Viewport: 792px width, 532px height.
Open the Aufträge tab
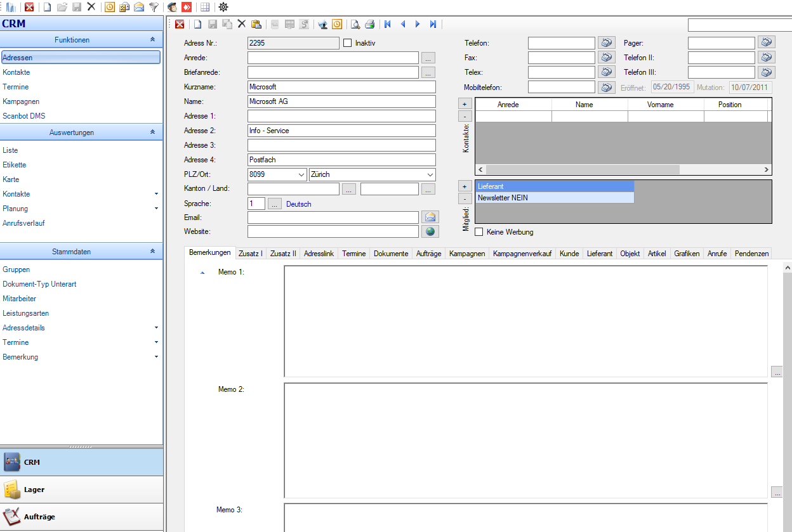tap(428, 254)
